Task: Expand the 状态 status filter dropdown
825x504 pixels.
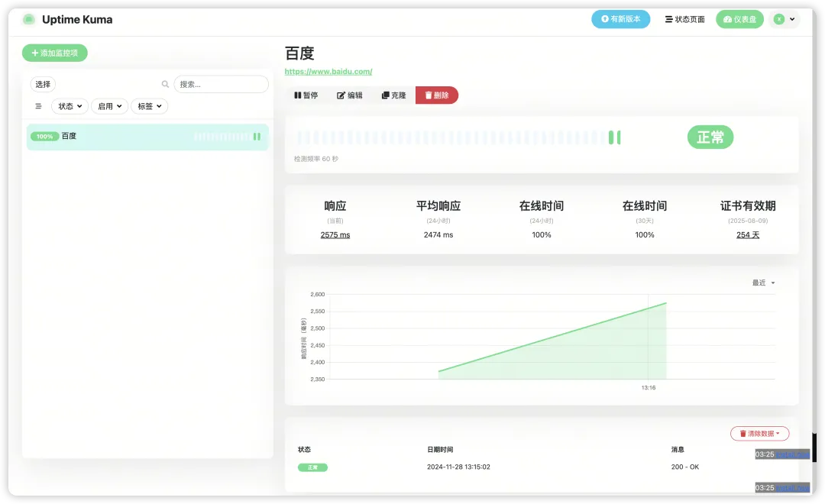Action: [70, 106]
